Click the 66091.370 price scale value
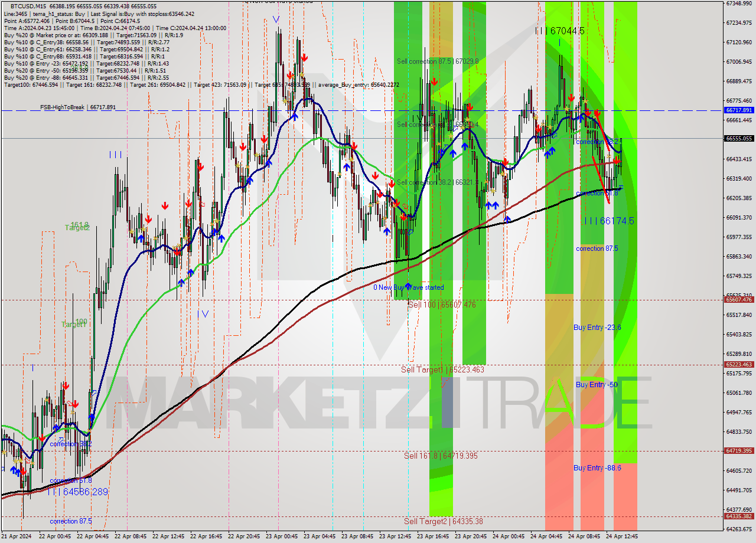 point(739,217)
